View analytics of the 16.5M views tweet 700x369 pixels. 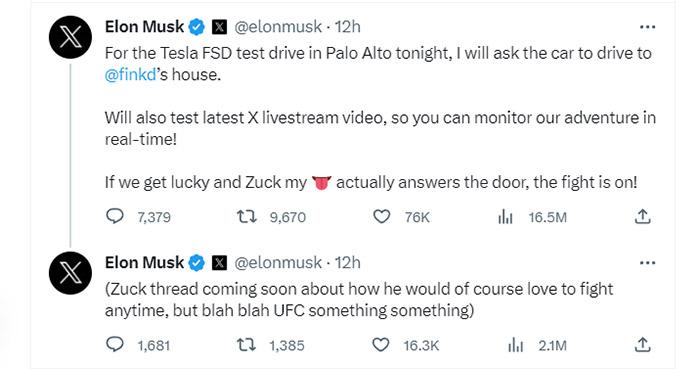tap(505, 217)
